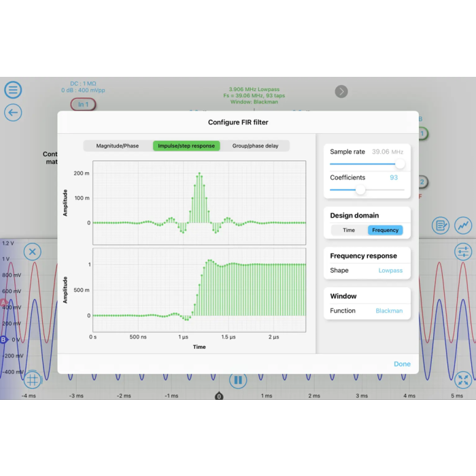Select the Impulse/step response tab
Viewport: 476px width, 476px height.
pyautogui.click(x=186, y=146)
